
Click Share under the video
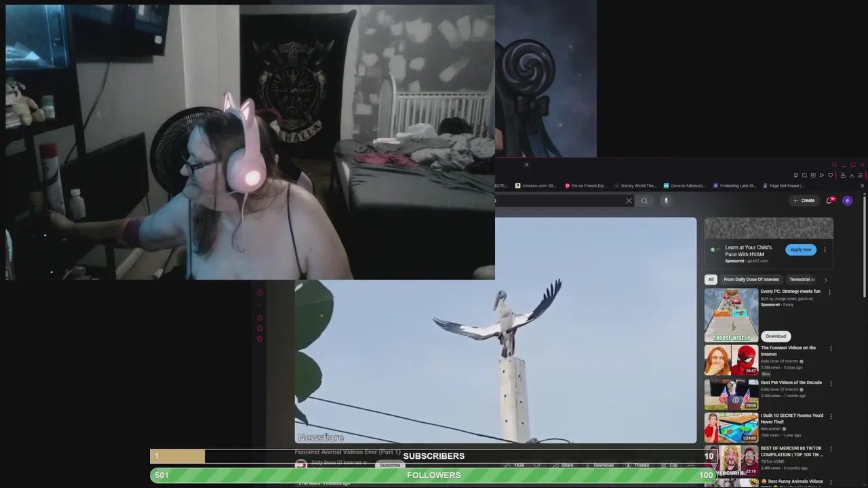(564, 465)
